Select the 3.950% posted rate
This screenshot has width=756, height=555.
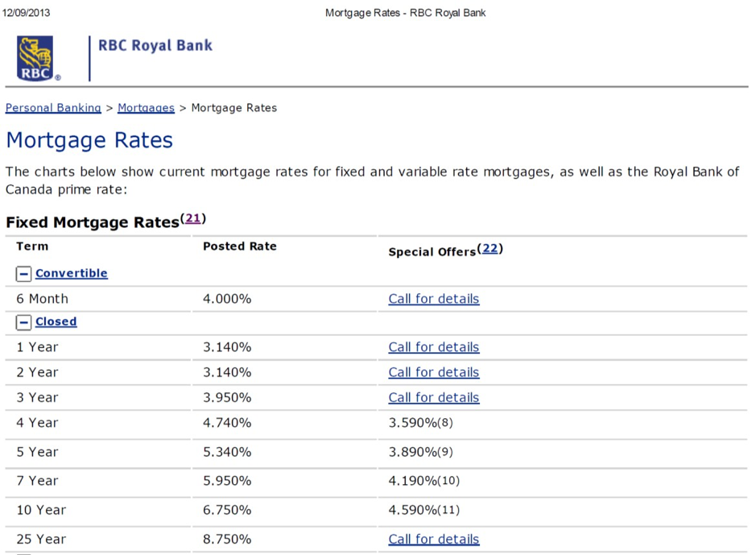click(x=227, y=397)
